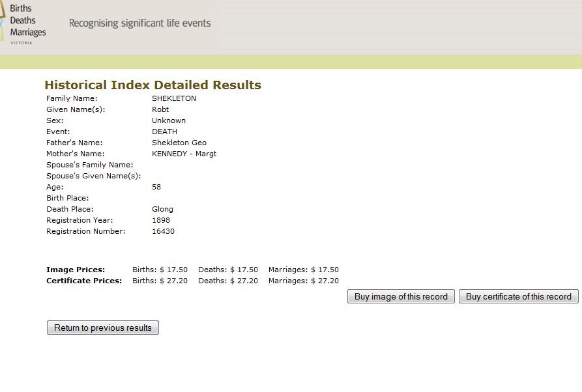Click the certificate price 'Marriages: $ 27.20'

(303, 281)
